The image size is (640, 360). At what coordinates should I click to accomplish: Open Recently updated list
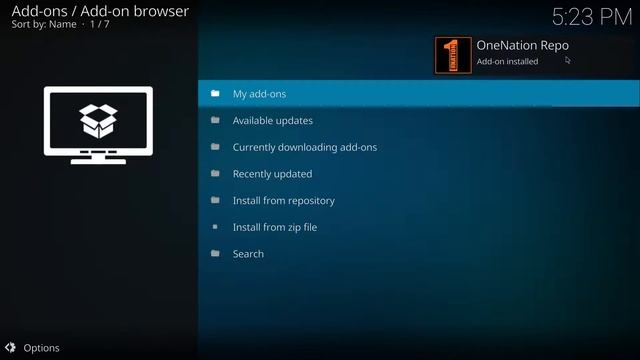pos(419,174)
